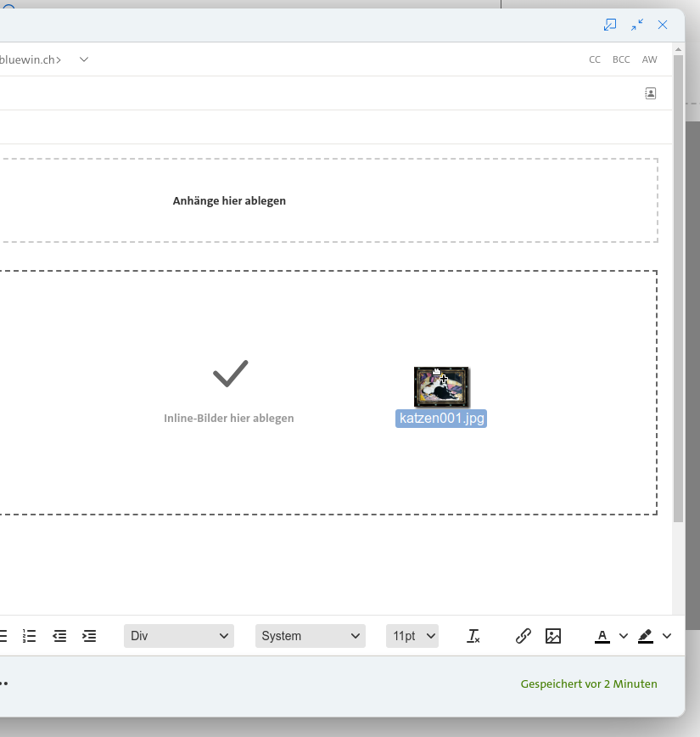Clear formatting with the Tx icon
The image size is (700, 737).
473,636
